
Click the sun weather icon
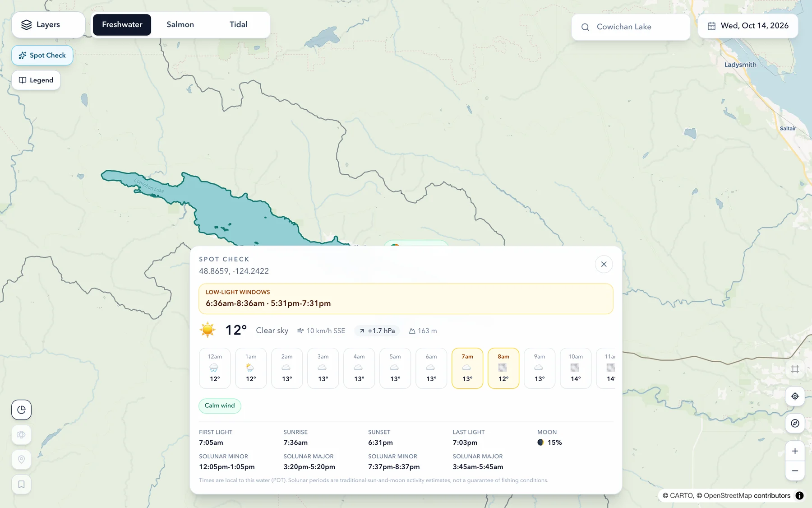(x=208, y=330)
